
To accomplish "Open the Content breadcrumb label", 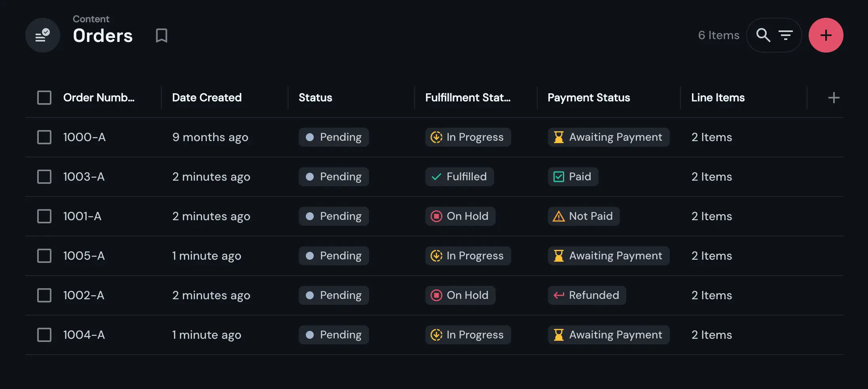I will pos(91,19).
